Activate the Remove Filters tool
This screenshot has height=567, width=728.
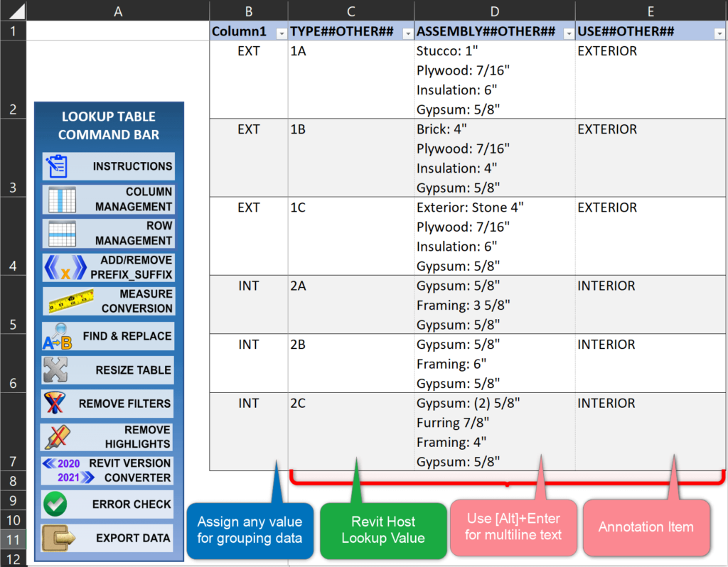[x=108, y=403]
